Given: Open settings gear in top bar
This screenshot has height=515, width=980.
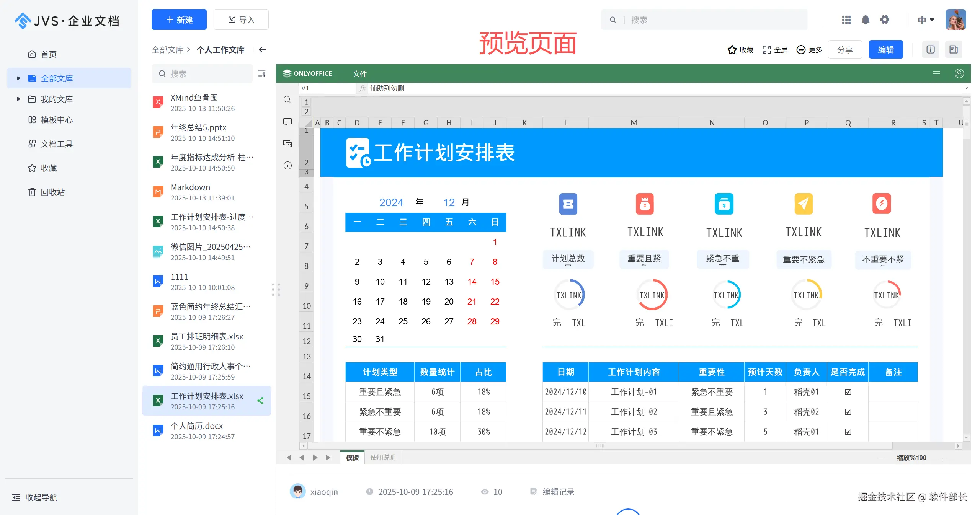Looking at the screenshot, I should tap(884, 20).
